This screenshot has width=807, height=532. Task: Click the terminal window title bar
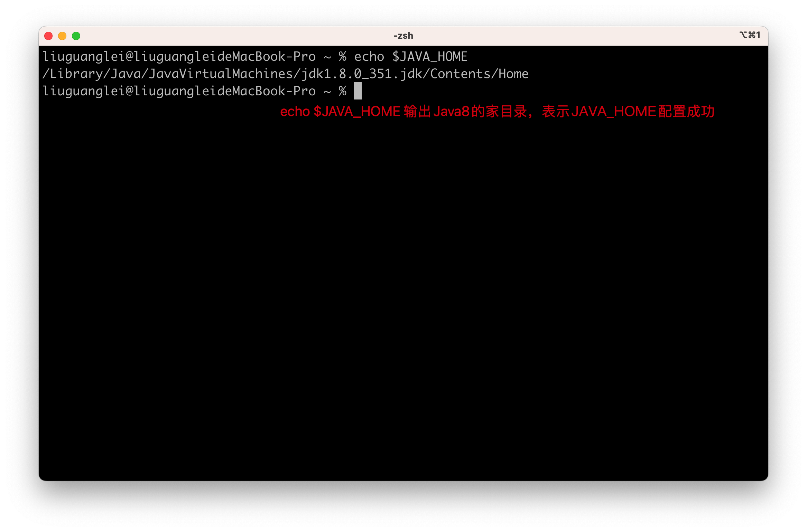coord(403,35)
